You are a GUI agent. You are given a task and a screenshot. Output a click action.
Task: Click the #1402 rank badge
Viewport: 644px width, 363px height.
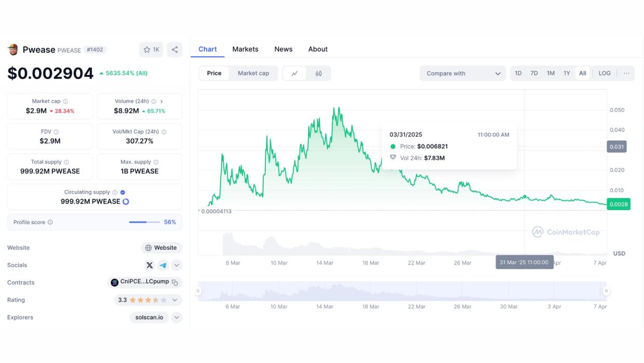95,50
